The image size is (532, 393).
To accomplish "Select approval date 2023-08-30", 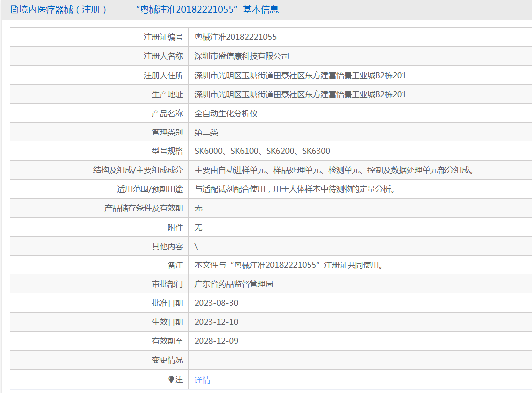I will (216, 303).
